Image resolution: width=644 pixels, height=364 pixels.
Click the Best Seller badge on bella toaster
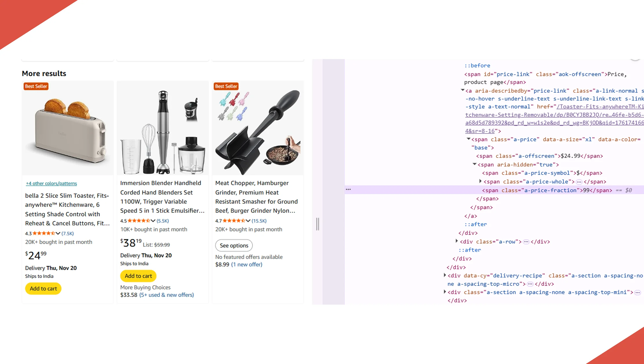(36, 86)
